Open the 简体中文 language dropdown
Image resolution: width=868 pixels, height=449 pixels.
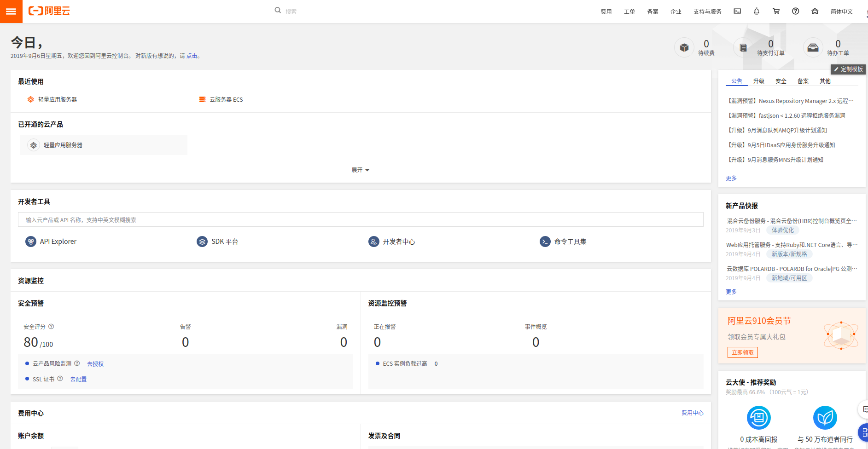point(842,12)
